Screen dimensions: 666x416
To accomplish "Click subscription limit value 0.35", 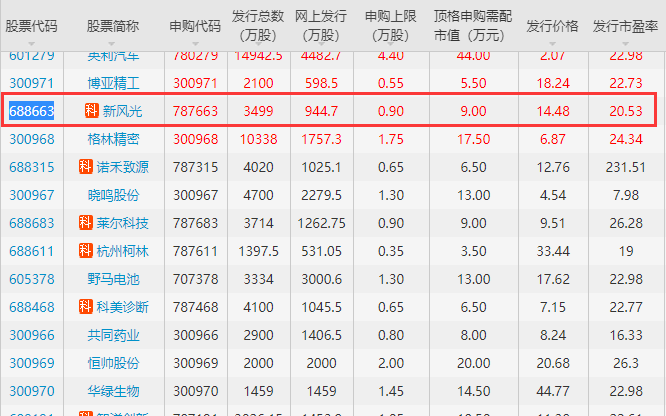I will pyautogui.click(x=391, y=252).
